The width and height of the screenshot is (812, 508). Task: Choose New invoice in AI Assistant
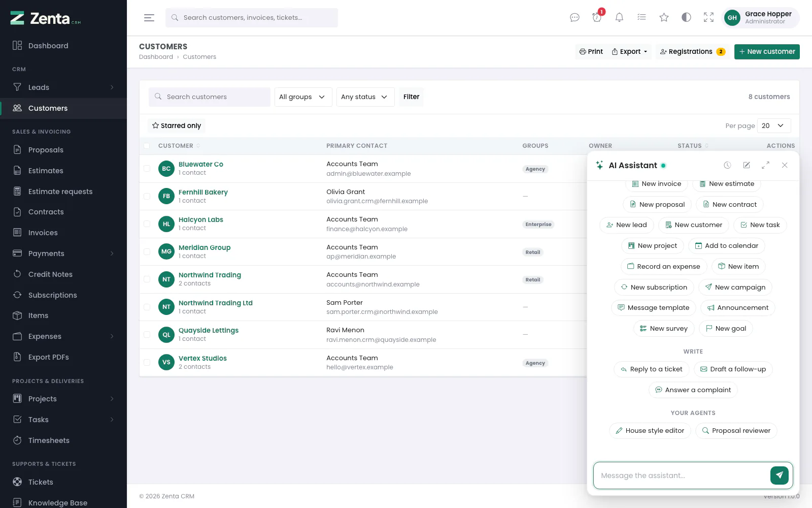pos(656,184)
